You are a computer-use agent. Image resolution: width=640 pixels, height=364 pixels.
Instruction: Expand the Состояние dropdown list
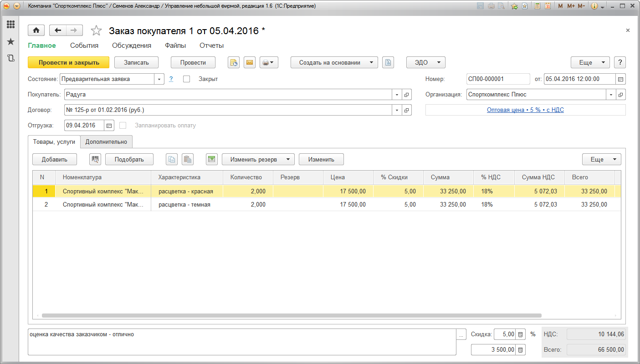[x=159, y=79]
